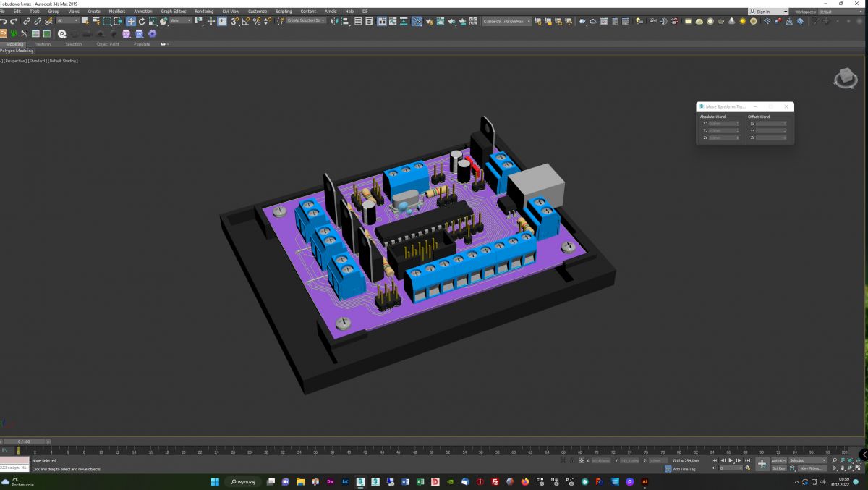The height and width of the screenshot is (490, 868).
Task: Activate the Select and Move tool
Action: (131, 22)
